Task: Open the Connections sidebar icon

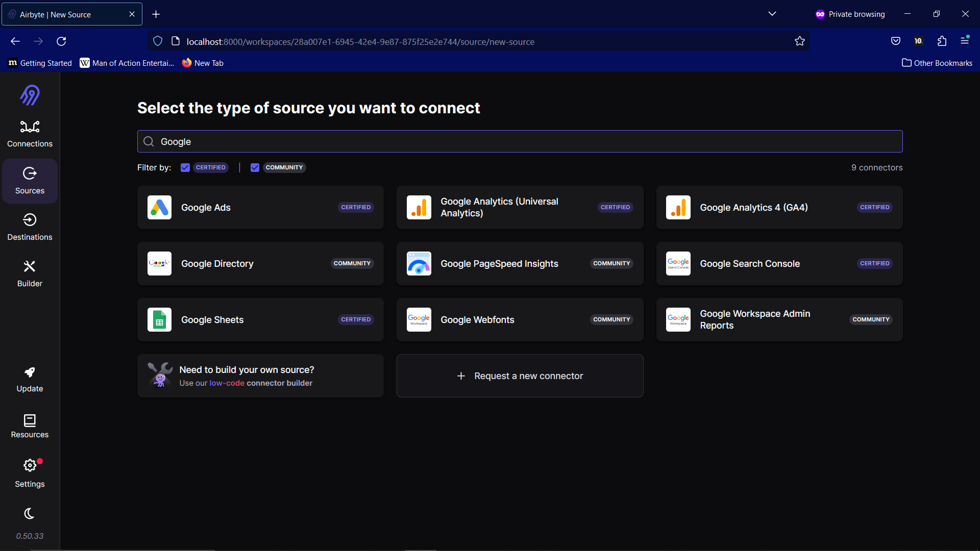Action: pos(30,127)
